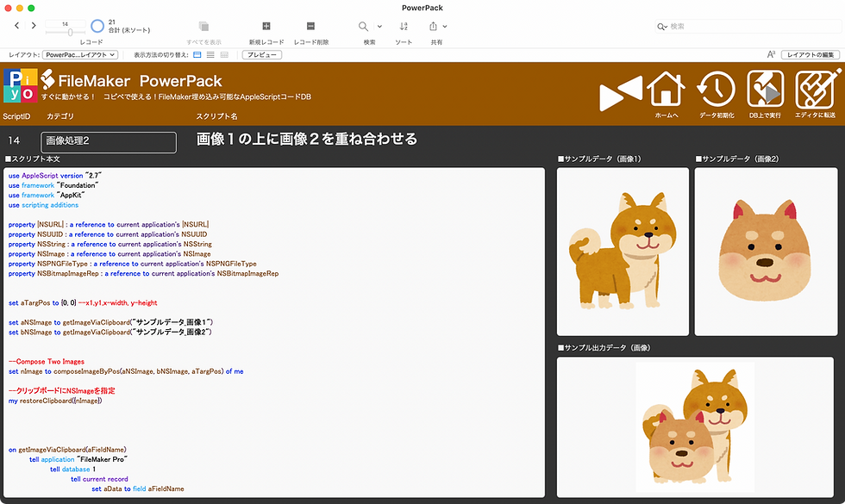Click the 'set nImage to composeImageByPos' line
The height and width of the screenshot is (504, 845).
point(126,371)
